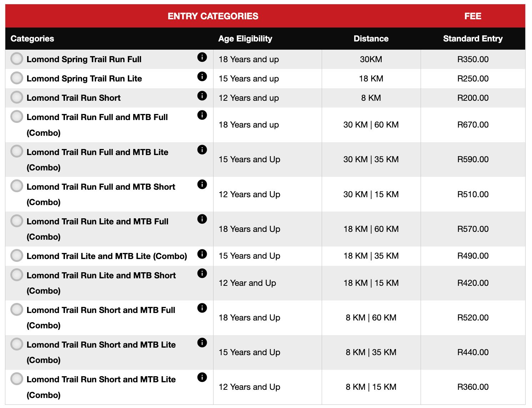The image size is (532, 408).
Task: Select Lomond Trail Run Short radio button
Action: tap(17, 97)
